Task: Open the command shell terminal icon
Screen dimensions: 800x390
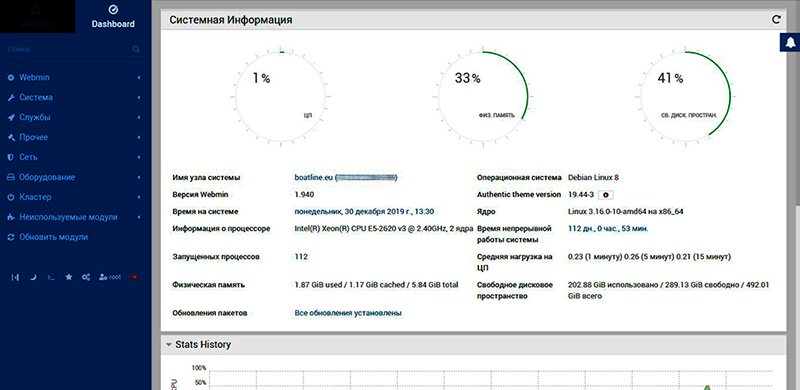Action: click(x=51, y=277)
